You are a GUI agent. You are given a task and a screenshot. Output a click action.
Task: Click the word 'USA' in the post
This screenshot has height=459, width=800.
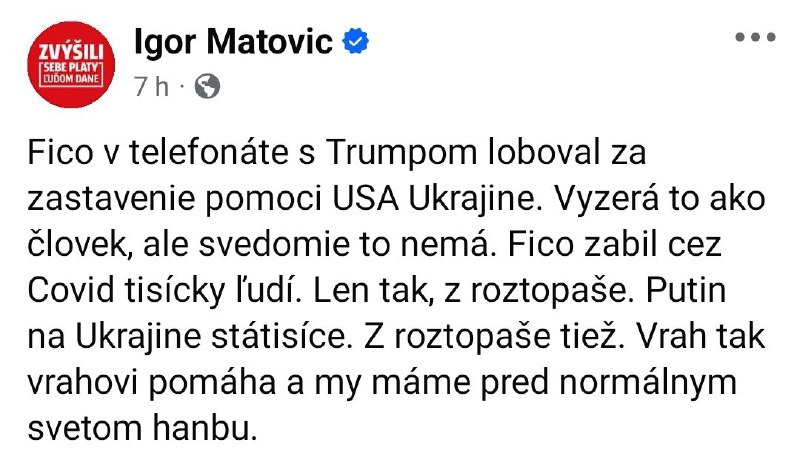click(x=365, y=198)
